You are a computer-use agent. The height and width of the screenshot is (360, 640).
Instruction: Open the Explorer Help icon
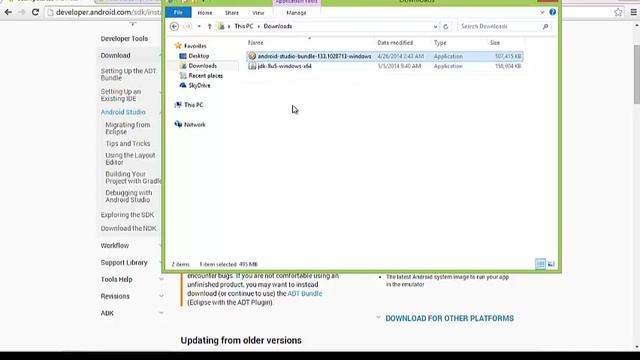tap(552, 12)
